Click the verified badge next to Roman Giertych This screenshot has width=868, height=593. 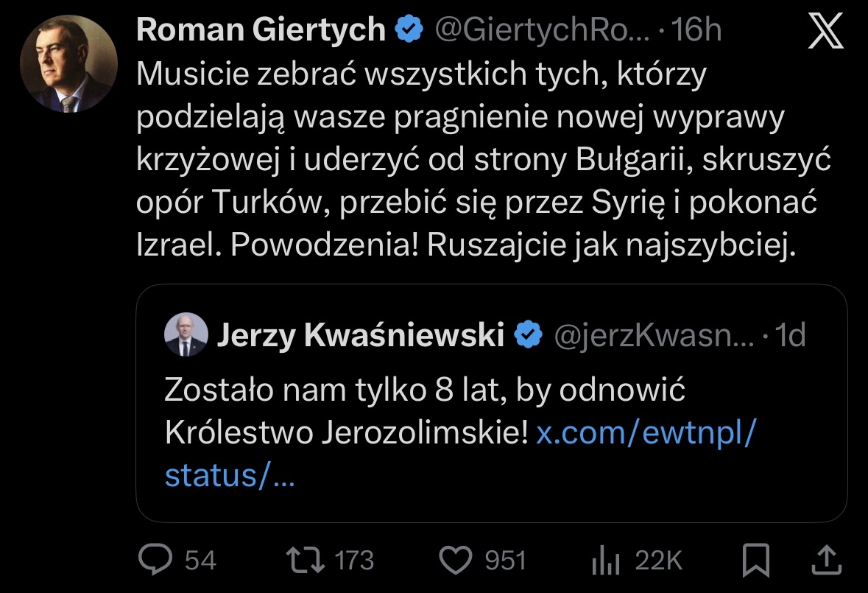(x=409, y=30)
